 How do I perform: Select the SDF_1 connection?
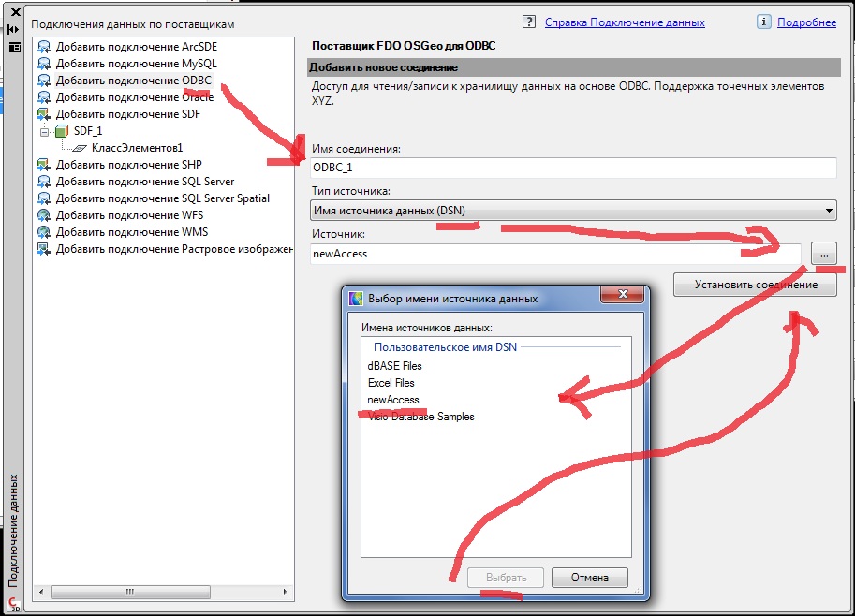click(x=88, y=131)
